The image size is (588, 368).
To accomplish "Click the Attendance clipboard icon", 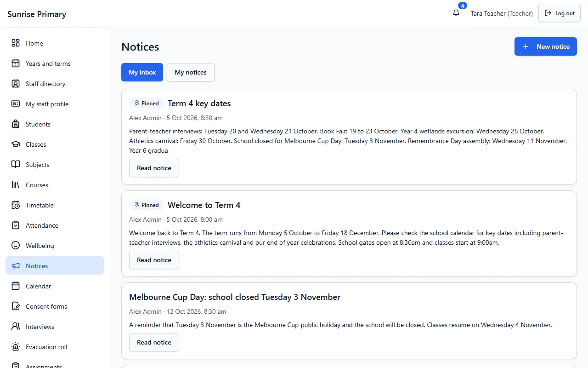I will click(x=16, y=225).
